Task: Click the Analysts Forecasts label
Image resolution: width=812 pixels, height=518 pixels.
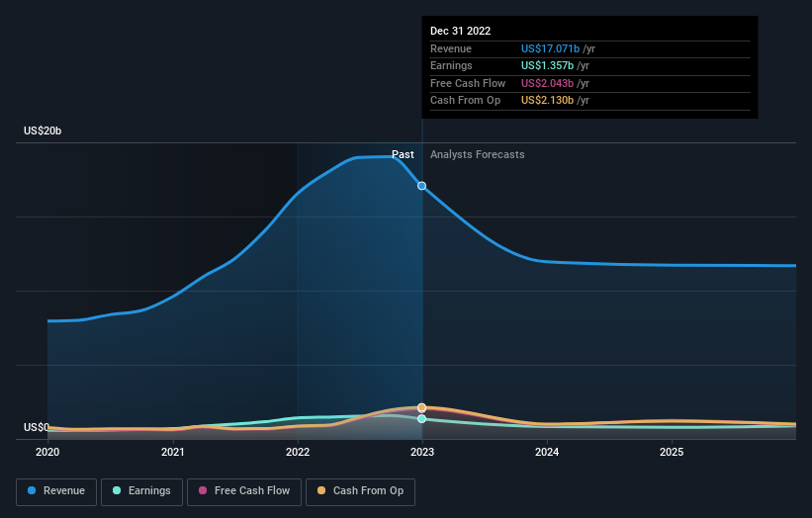Action: (x=478, y=154)
